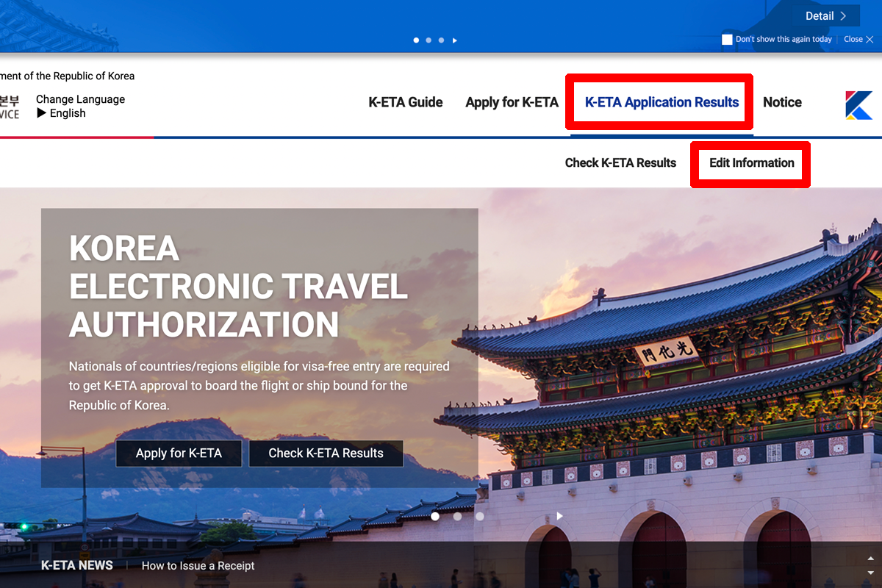
Task: Check 'Don't show this again today' box
Action: (x=727, y=40)
